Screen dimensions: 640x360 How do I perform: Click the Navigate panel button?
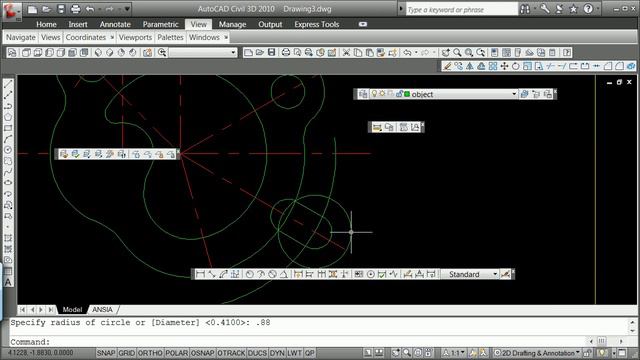pyautogui.click(x=20, y=38)
